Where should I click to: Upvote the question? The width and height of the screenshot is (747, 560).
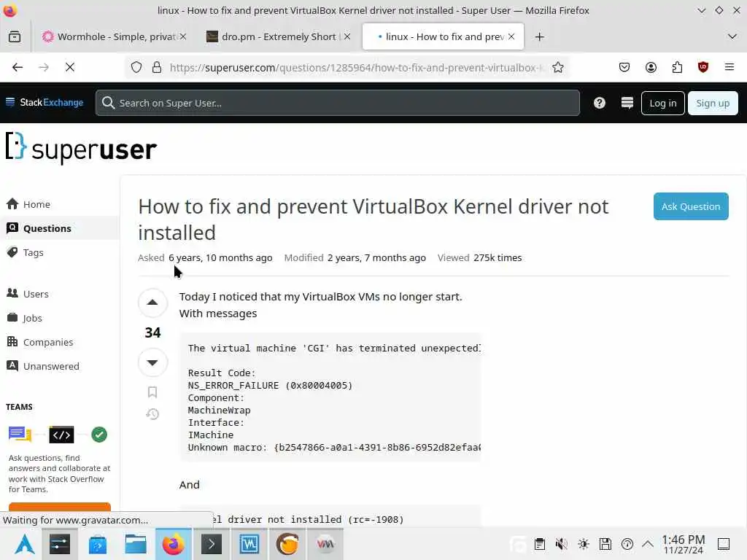point(152,303)
